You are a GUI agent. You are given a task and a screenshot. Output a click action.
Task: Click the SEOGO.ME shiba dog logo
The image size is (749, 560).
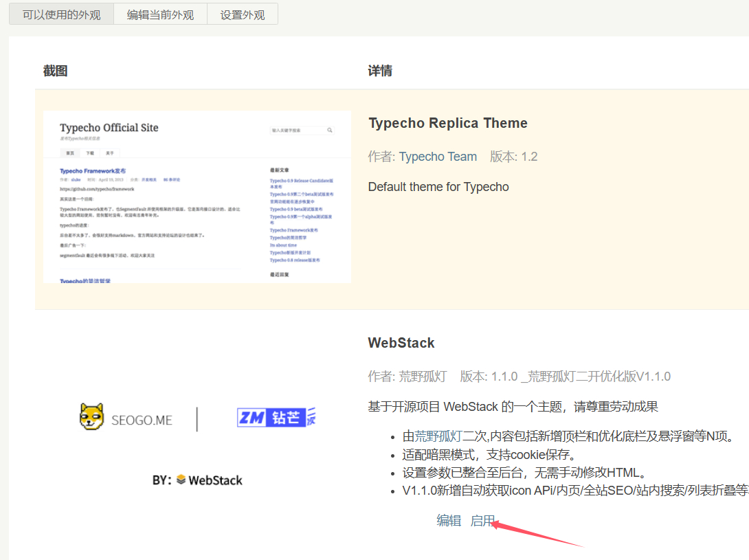pyautogui.click(x=91, y=416)
